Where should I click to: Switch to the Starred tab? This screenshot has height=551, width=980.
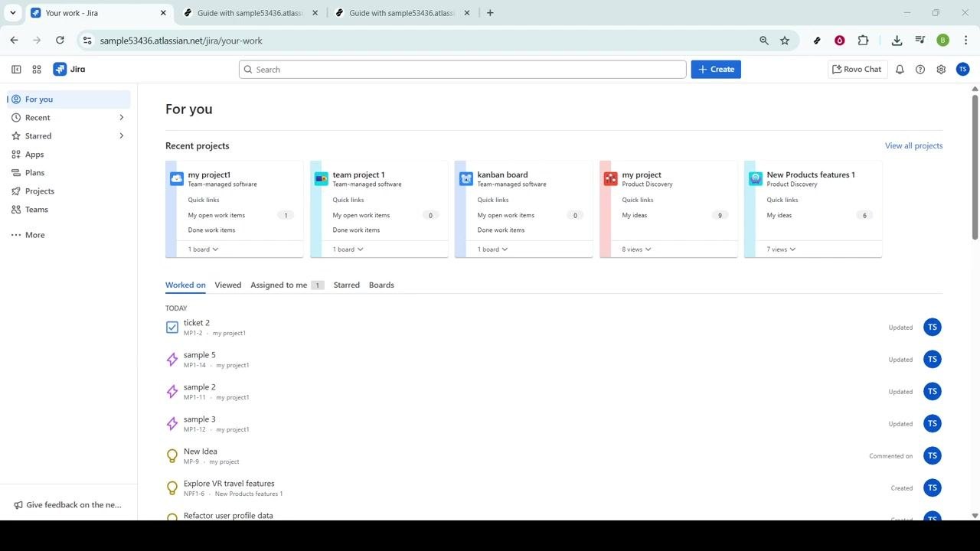(x=347, y=285)
